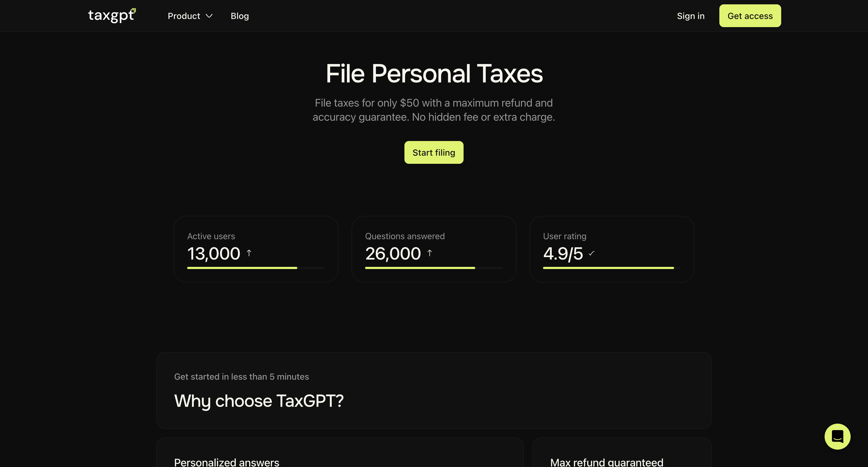Click the up arrow beside 13,000
This screenshot has width=868, height=467.
coord(249,253)
